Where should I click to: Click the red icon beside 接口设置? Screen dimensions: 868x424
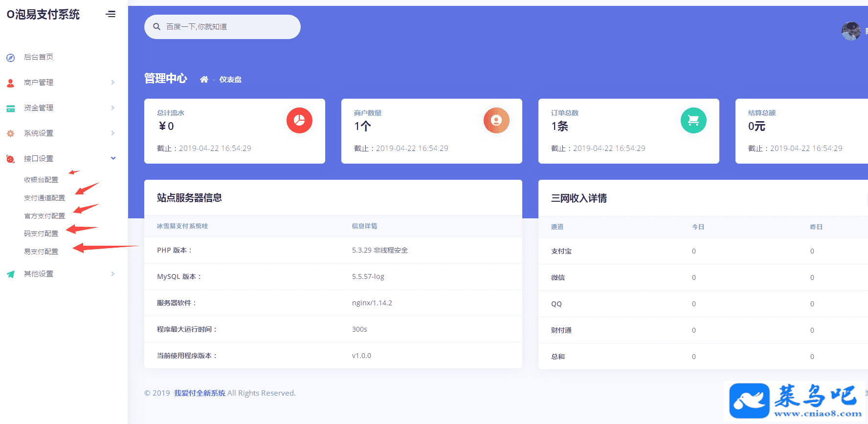coord(10,159)
